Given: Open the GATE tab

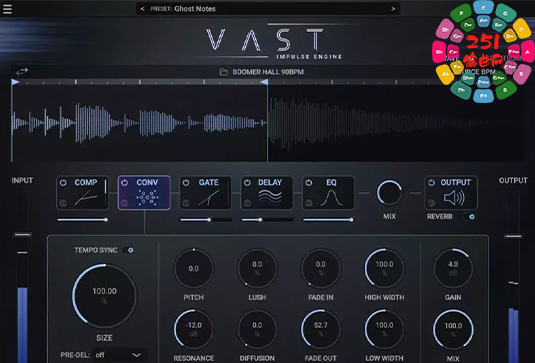Looking at the screenshot, I should pos(205,193).
